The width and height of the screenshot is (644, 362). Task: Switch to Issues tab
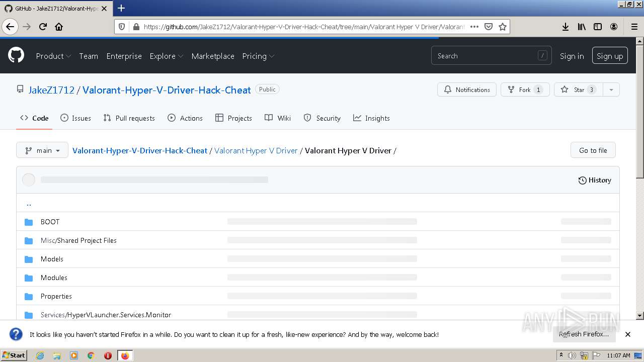[x=75, y=118]
